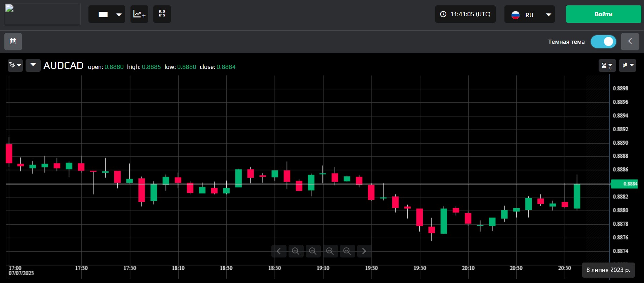The image size is (644, 283).
Task: Click the high value 0.8885
Action: click(151, 67)
